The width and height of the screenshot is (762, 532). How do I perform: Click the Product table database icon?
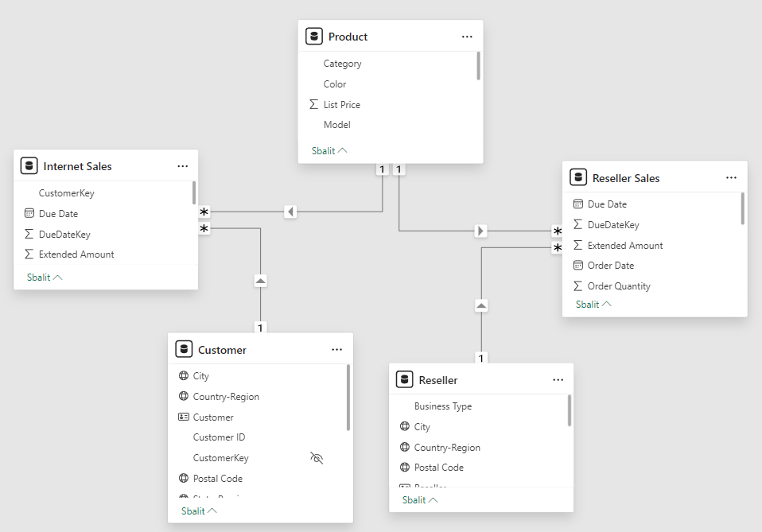tap(314, 37)
